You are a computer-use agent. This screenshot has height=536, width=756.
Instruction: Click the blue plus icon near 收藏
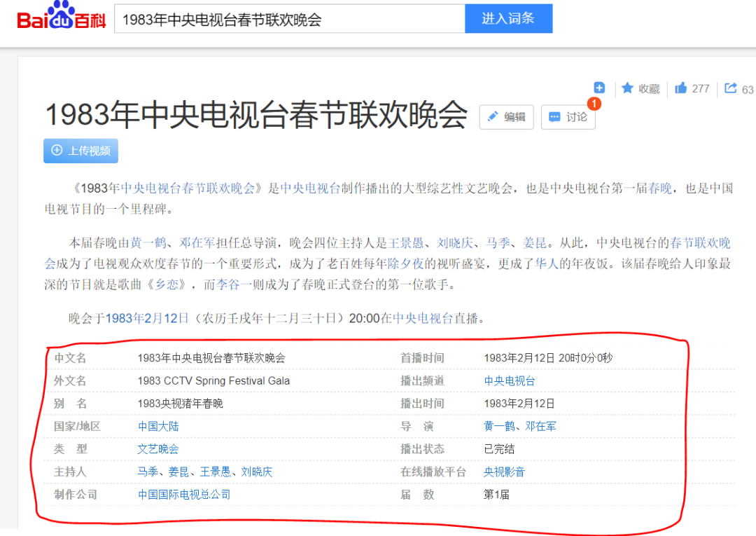pyautogui.click(x=599, y=88)
